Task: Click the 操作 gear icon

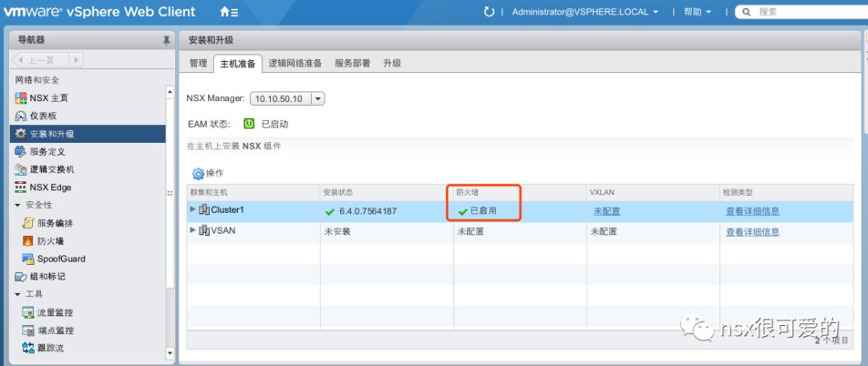Action: point(198,173)
